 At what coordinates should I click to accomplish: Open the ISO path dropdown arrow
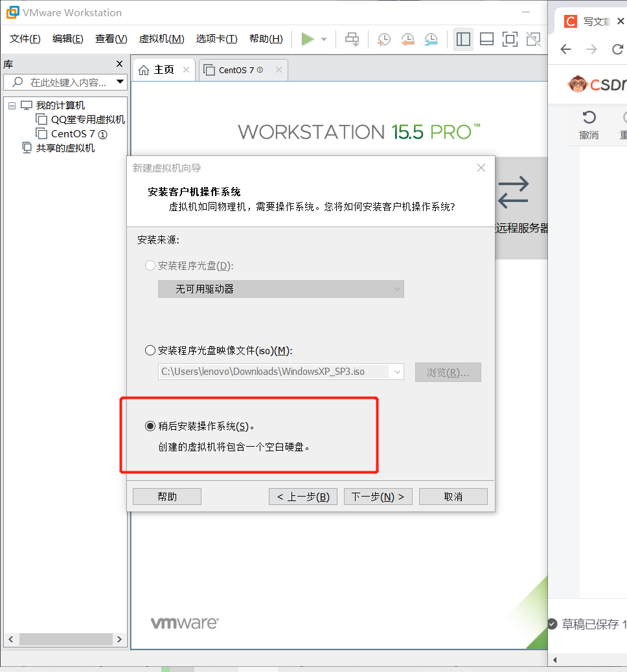(x=397, y=372)
